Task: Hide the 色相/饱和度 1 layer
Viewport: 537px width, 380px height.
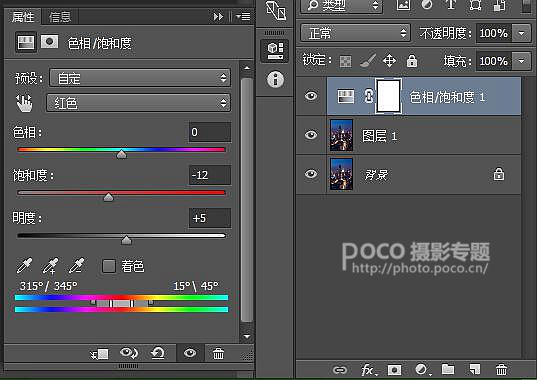Action: coord(311,96)
